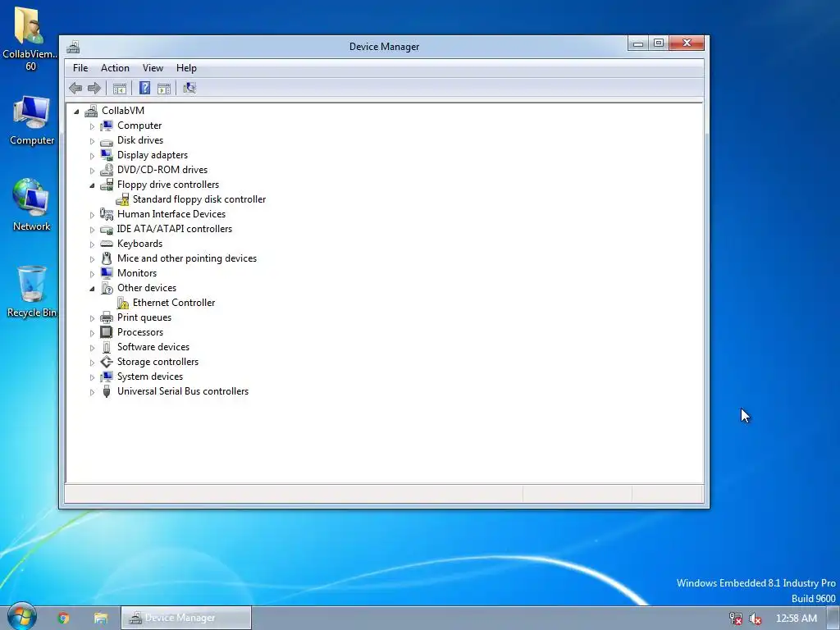Viewport: 840px width, 630px height.
Task: Collapse the Floppy drive controllers arrow
Action: (x=92, y=185)
